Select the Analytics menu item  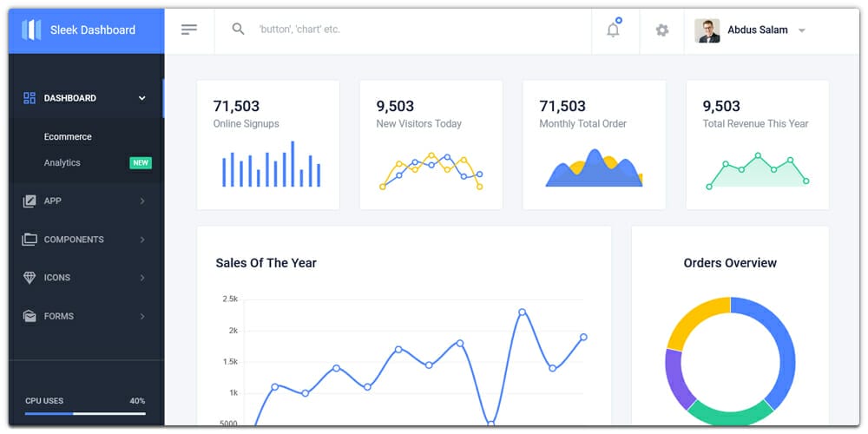coord(62,163)
